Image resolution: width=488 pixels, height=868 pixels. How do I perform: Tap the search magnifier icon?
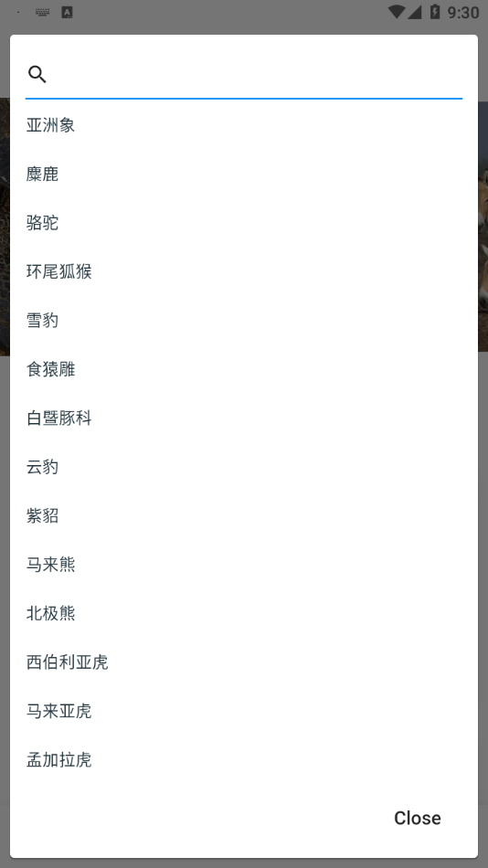point(37,74)
